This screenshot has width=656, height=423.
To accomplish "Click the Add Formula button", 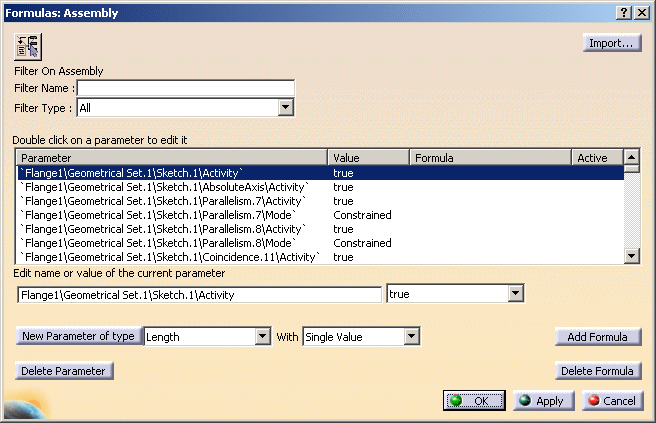I will 598,337.
